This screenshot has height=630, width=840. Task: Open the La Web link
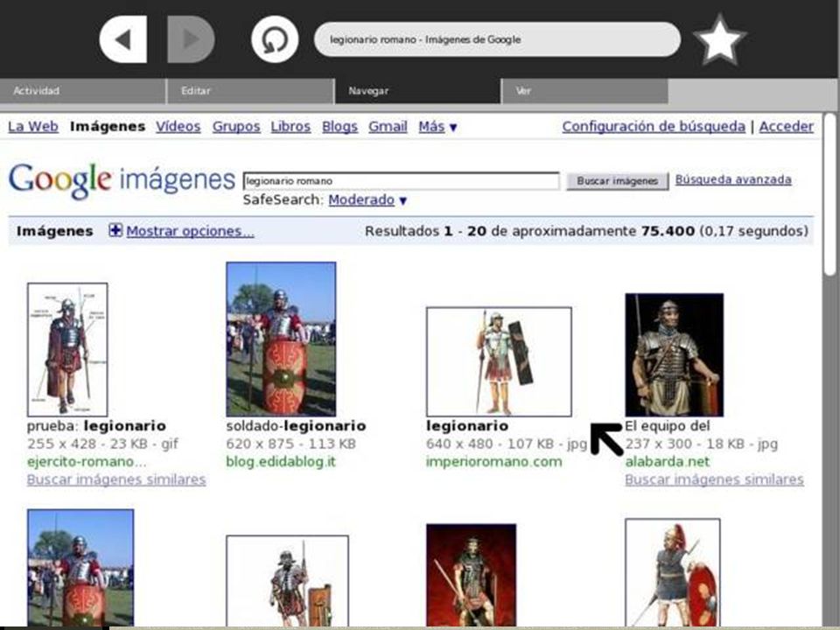(33, 126)
